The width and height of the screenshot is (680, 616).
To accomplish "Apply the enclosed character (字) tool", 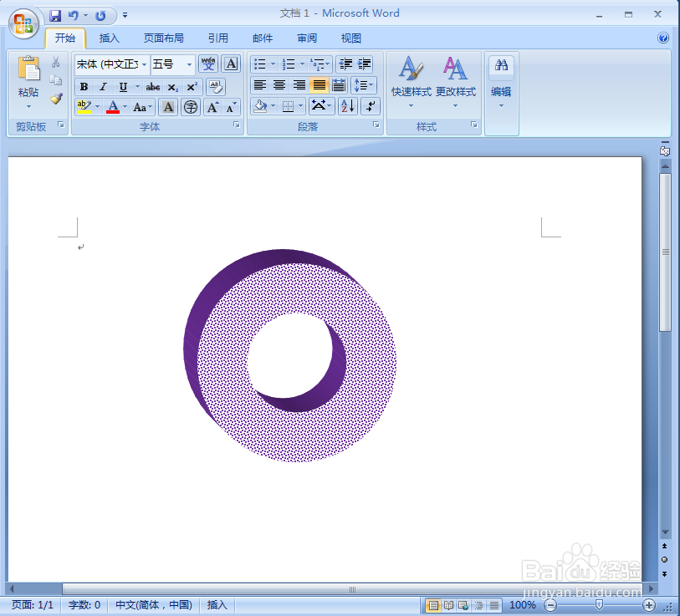I will [x=191, y=107].
